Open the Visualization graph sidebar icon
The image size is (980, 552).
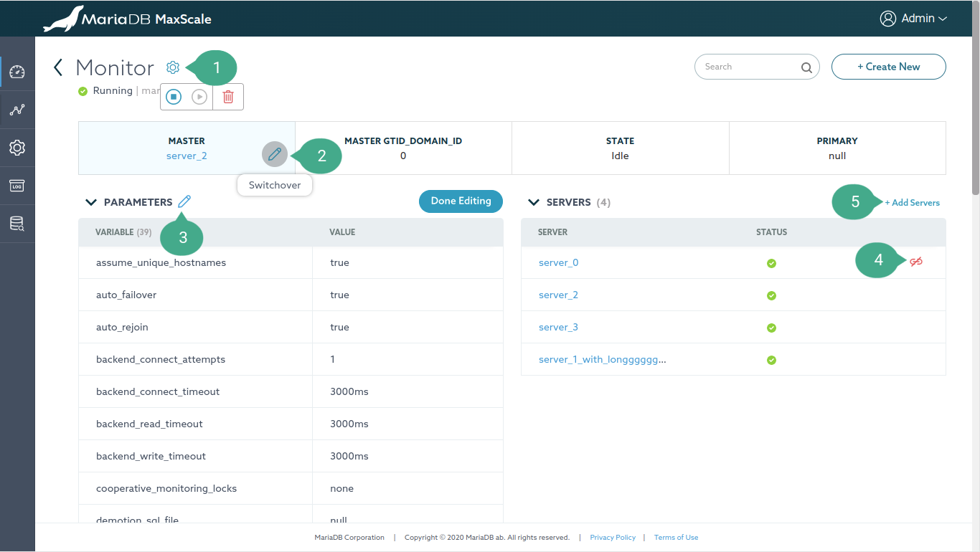pyautogui.click(x=17, y=110)
